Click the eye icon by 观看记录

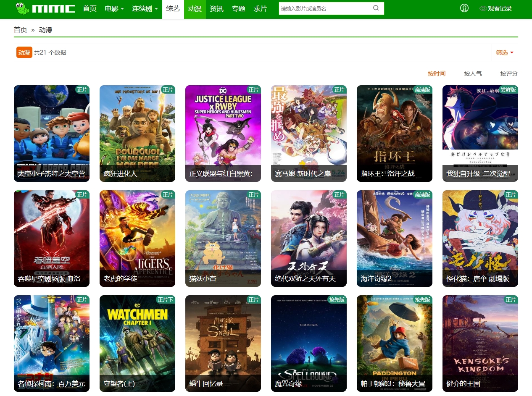[x=483, y=8]
